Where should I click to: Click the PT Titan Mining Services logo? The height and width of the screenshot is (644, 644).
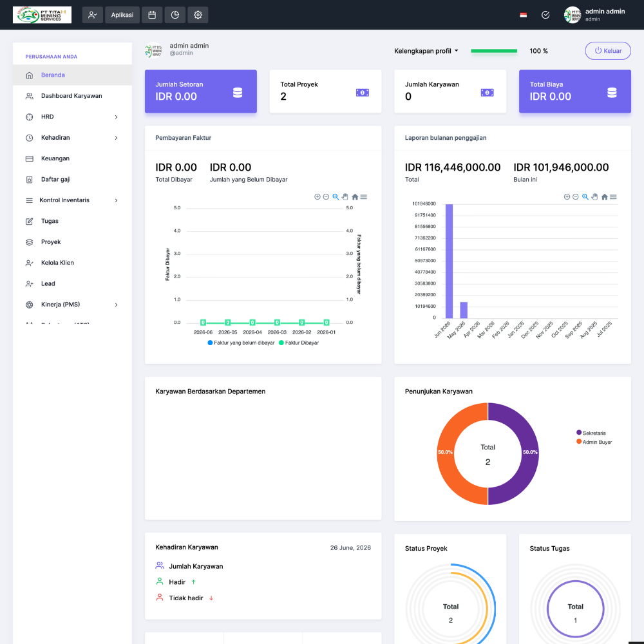pyautogui.click(x=42, y=15)
